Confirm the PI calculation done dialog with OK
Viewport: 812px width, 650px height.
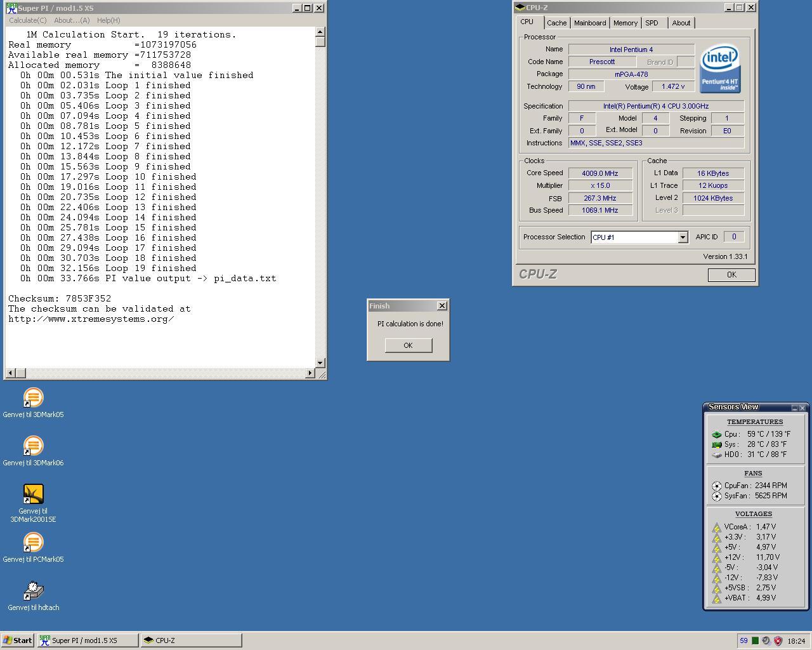(x=408, y=345)
